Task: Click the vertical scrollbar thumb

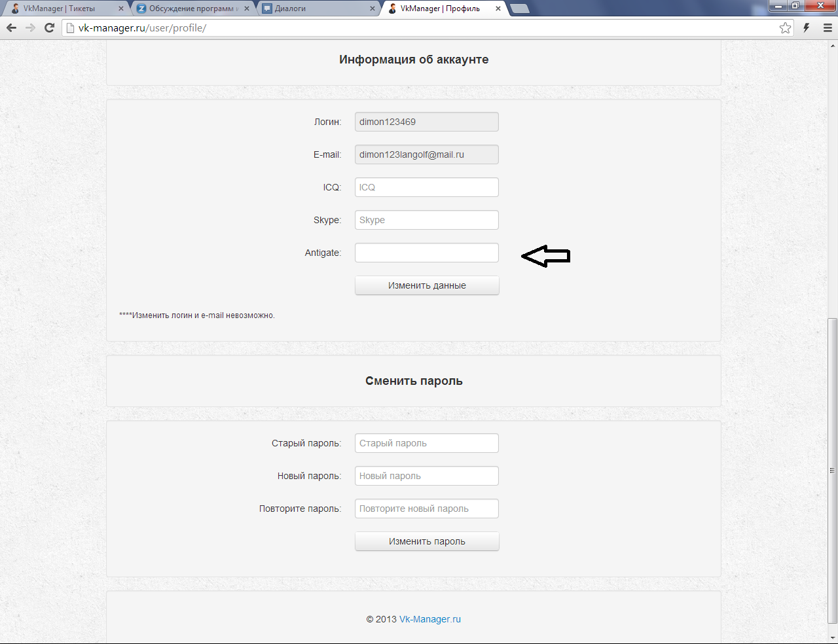Action: 832,470
